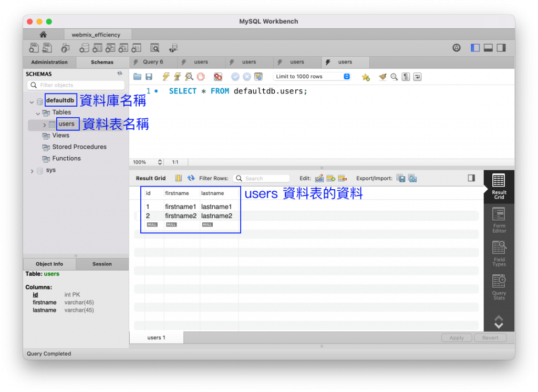This screenshot has width=538, height=392.
Task: Toggle continue-on-error for script execution
Action: click(x=218, y=77)
